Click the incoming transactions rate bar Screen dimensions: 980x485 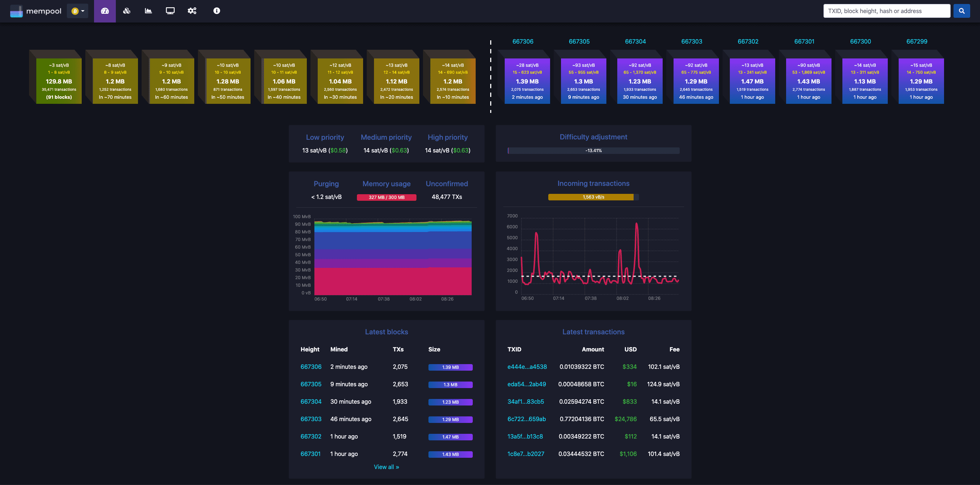[x=591, y=196]
